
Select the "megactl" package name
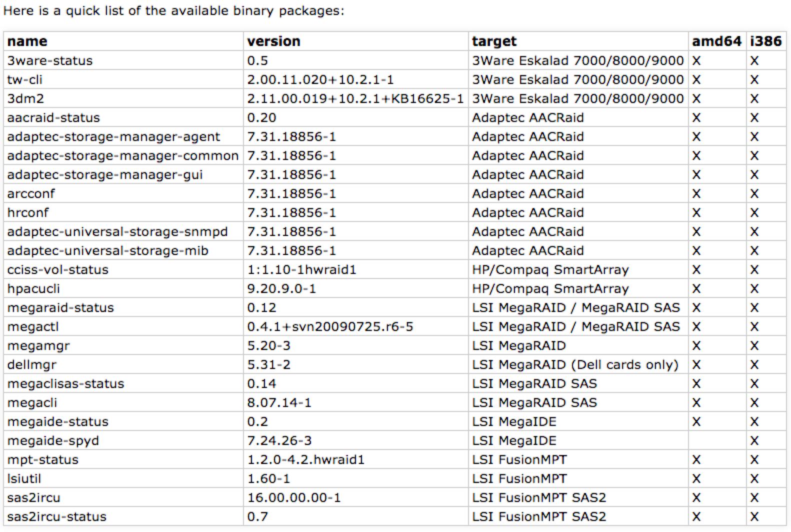pos(33,326)
